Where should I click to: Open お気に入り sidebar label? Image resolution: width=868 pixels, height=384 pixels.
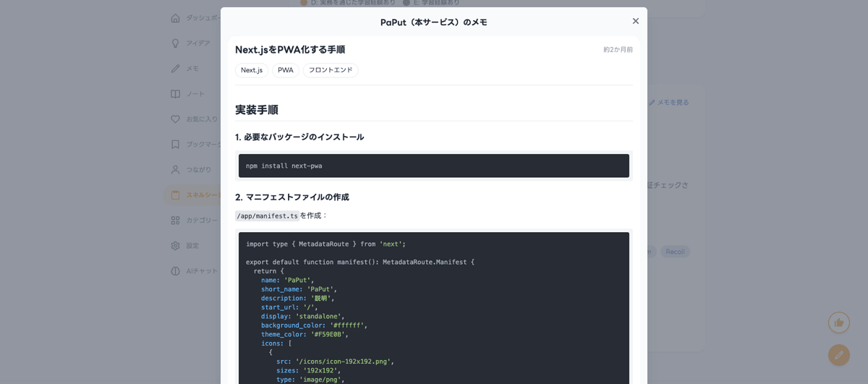(202, 119)
